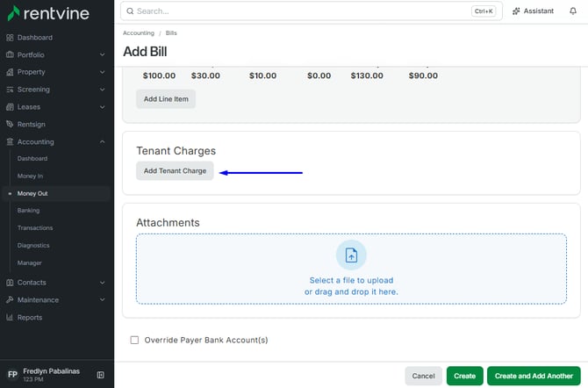Click the Accounting bank icon
This screenshot has width=588, height=388.
click(x=10, y=142)
